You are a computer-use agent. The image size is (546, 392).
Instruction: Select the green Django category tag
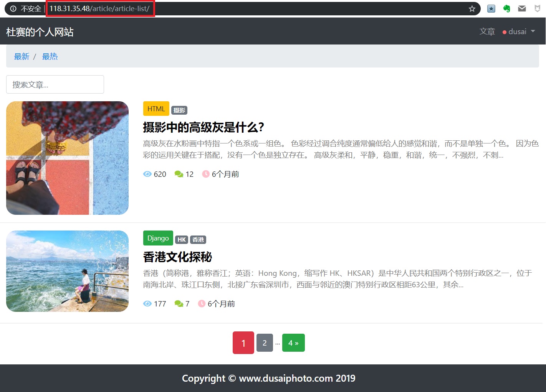158,238
